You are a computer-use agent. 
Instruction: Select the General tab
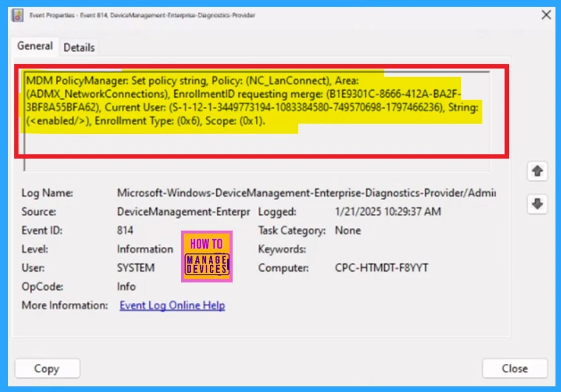click(x=35, y=46)
